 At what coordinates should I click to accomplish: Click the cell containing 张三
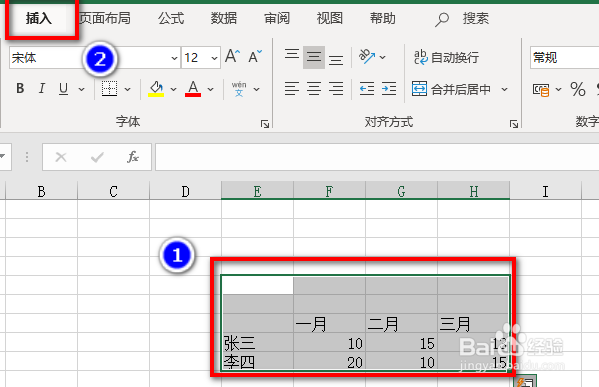tap(257, 343)
